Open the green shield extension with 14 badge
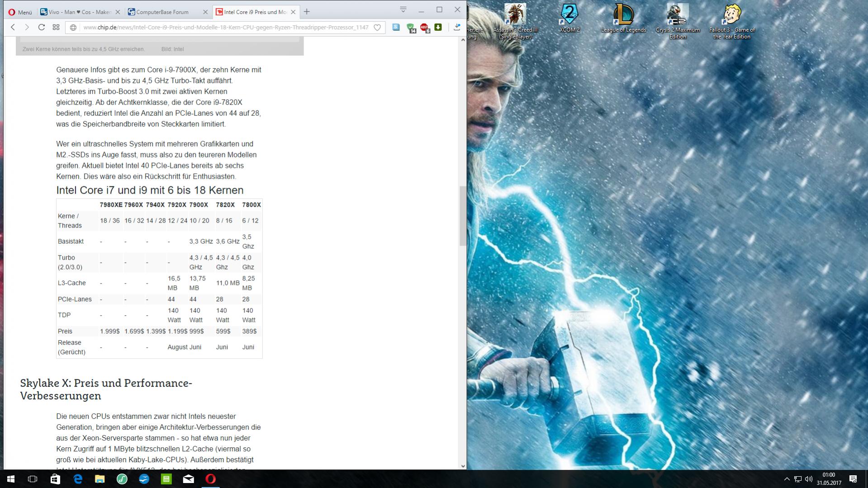The height and width of the screenshot is (488, 868). [x=410, y=28]
